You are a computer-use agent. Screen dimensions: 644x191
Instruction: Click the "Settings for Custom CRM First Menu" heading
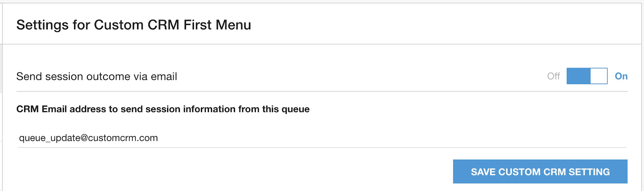coord(134,25)
